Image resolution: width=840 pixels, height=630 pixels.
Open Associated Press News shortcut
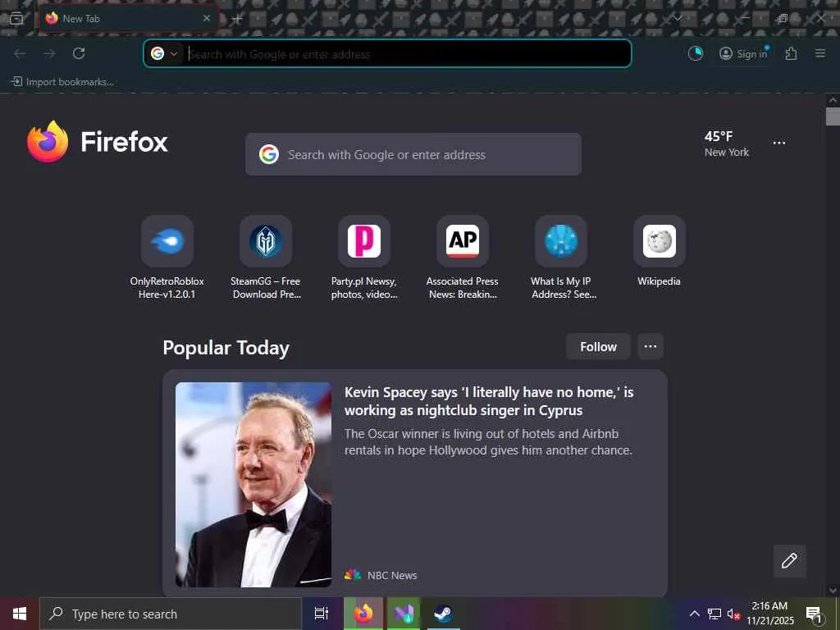(463, 258)
